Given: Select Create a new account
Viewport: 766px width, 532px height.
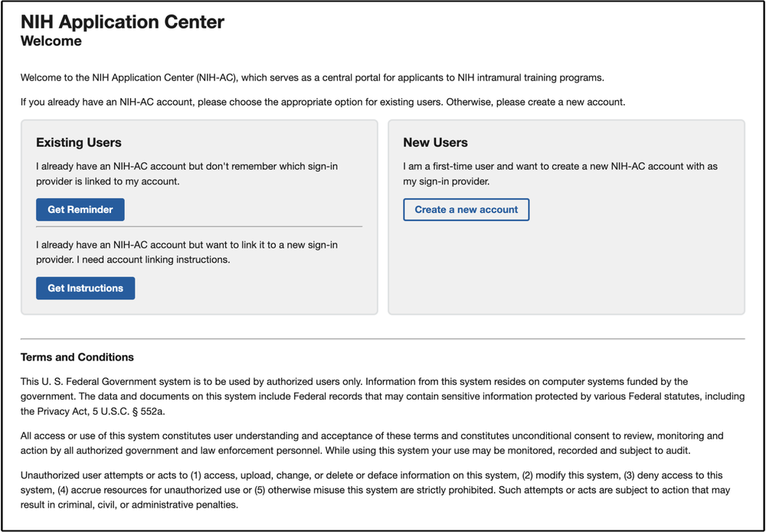Looking at the screenshot, I should [466, 210].
